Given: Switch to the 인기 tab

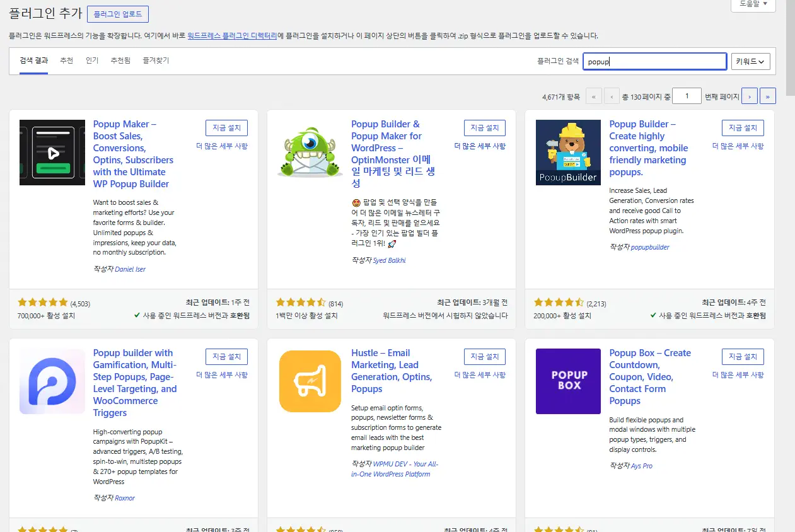Looking at the screenshot, I should (x=92, y=61).
